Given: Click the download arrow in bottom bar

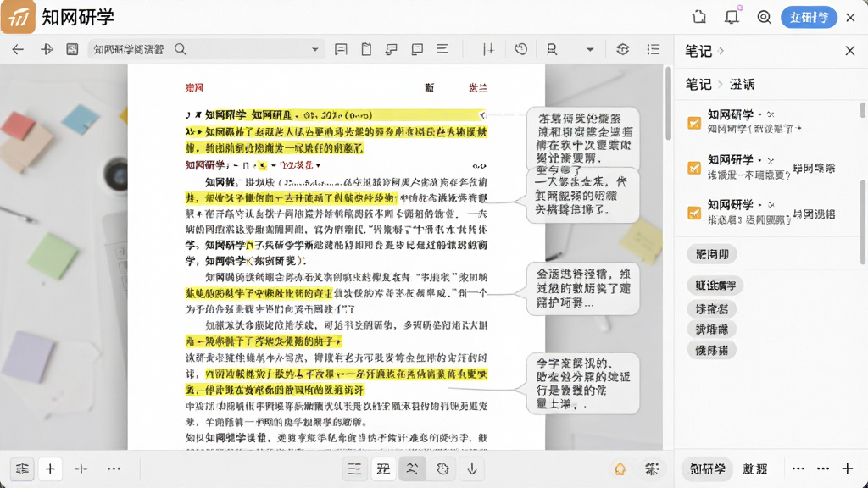Looking at the screenshot, I should [x=472, y=469].
